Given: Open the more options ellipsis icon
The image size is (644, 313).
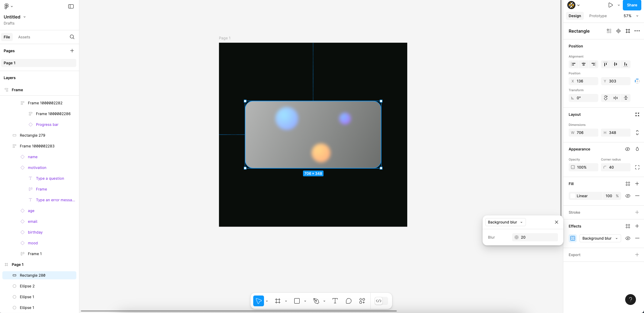Looking at the screenshot, I should pos(637,31).
